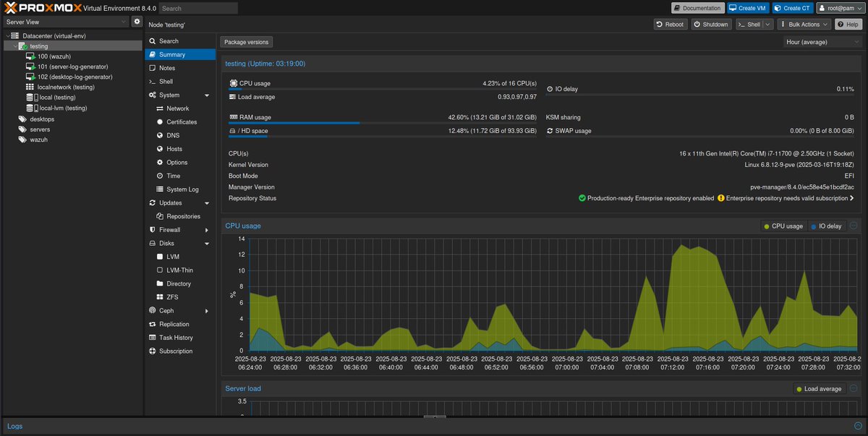The height and width of the screenshot is (436, 868).
Task: Click the Shutdown button
Action: point(711,25)
